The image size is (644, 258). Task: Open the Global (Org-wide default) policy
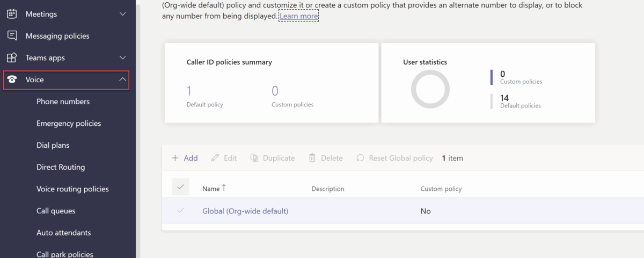245,211
